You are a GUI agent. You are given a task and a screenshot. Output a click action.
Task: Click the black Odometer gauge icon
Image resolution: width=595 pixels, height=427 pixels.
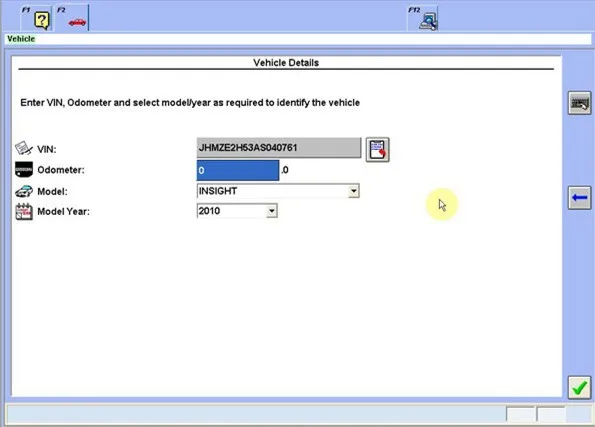point(24,169)
